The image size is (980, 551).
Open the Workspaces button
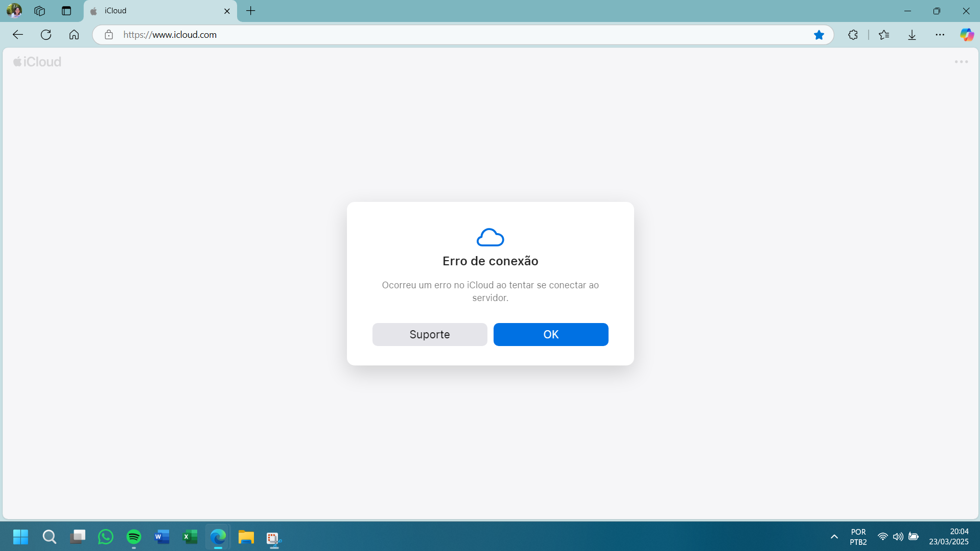point(40,11)
